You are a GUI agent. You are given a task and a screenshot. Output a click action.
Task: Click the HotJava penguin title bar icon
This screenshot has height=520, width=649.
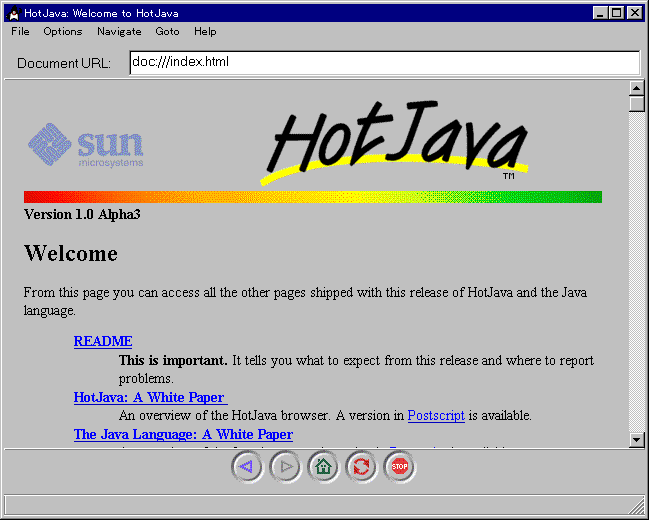tap(14, 13)
